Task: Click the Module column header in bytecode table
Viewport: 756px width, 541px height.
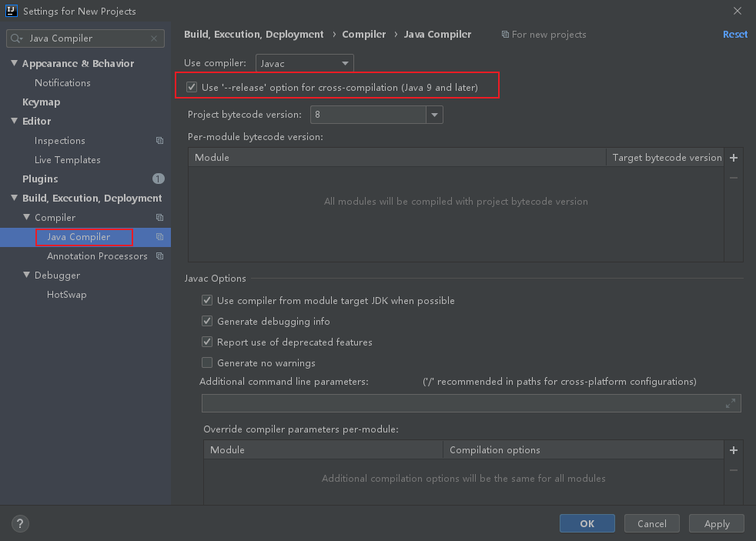Action: [x=396, y=158]
